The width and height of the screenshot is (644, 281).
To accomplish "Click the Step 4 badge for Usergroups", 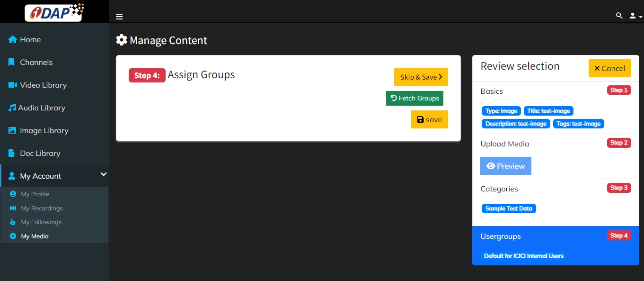I will 619,236.
